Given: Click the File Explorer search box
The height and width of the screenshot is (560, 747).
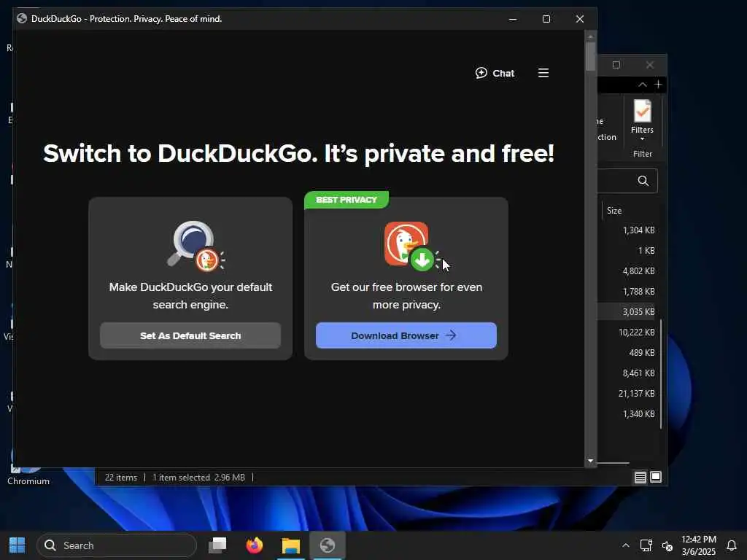Looking at the screenshot, I should tap(627, 181).
